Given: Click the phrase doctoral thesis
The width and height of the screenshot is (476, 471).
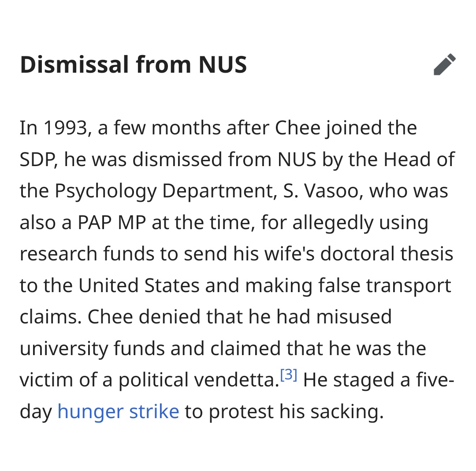Looking at the screenshot, I should coord(387,254).
